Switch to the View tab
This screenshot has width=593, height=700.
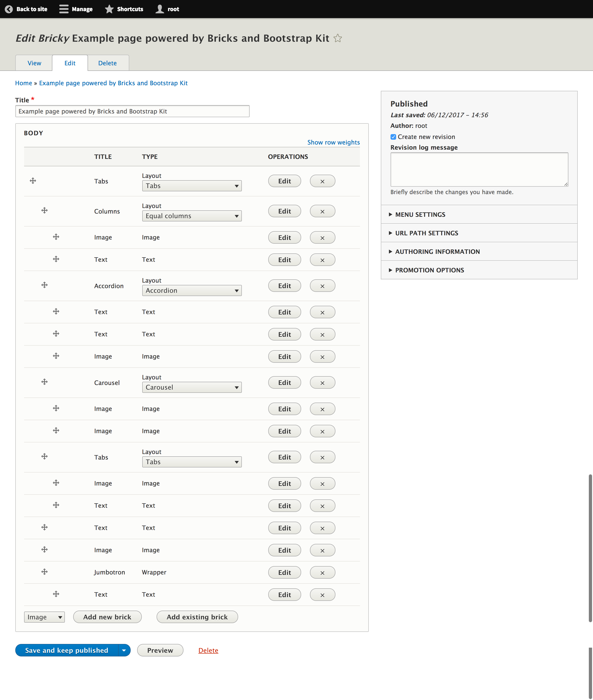pyautogui.click(x=34, y=63)
